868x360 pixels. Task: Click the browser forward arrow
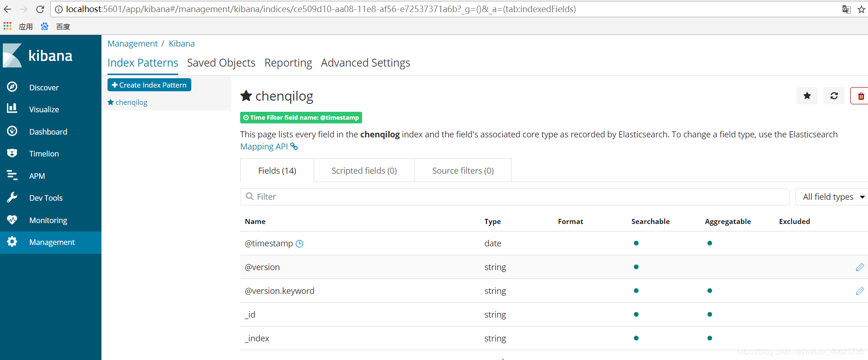click(24, 9)
